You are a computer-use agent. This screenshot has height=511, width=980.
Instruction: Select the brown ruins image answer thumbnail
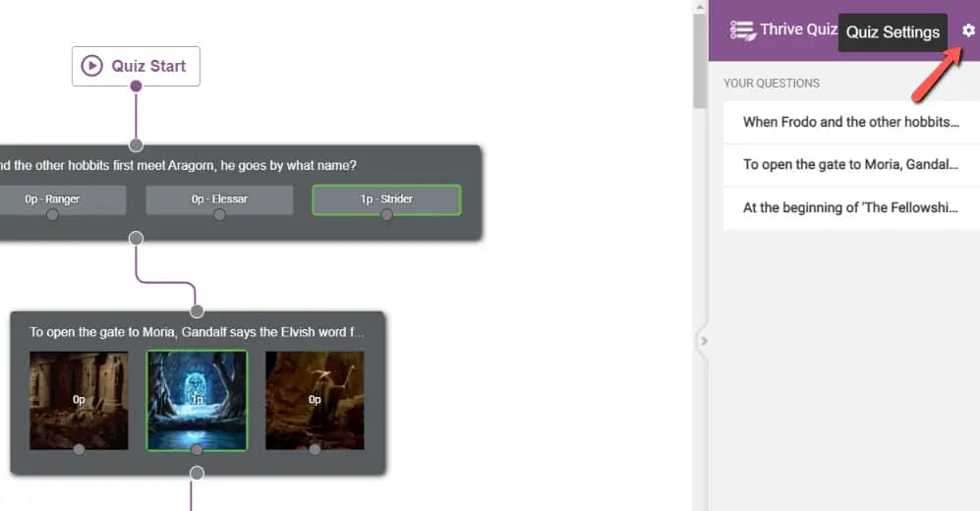[x=79, y=400]
